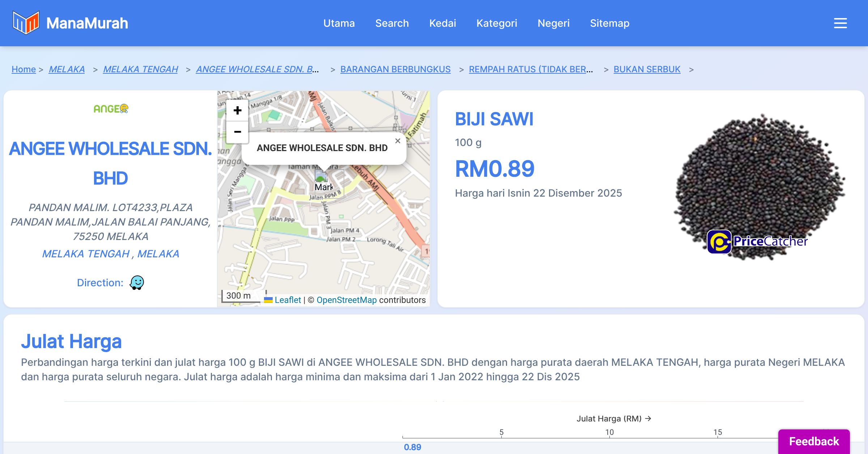
Task: Open Waze directions icon
Action: [x=137, y=283]
